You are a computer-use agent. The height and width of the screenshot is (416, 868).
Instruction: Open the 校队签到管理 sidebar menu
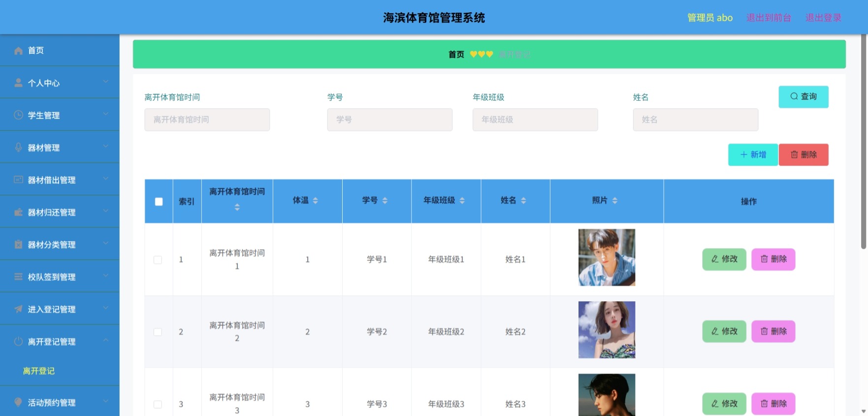click(x=60, y=277)
